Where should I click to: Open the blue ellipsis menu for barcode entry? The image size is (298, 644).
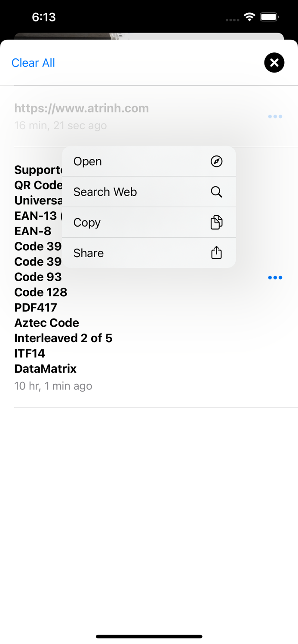click(275, 277)
